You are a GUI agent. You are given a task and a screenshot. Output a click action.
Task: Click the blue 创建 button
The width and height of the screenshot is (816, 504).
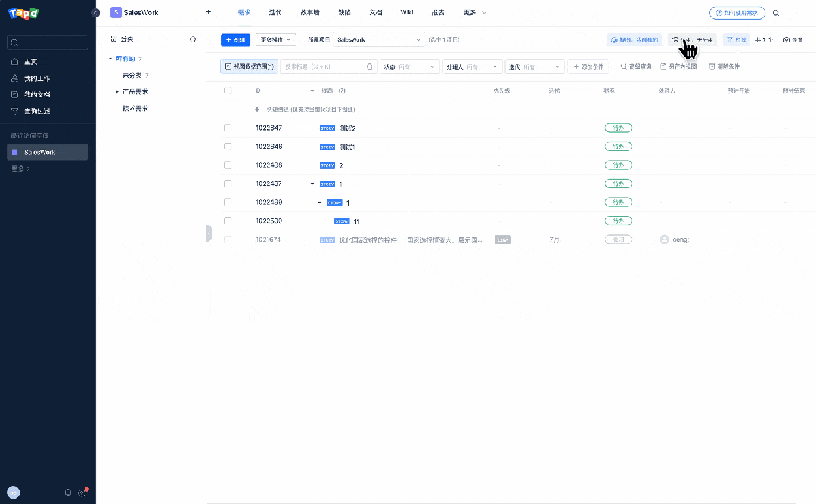point(235,39)
